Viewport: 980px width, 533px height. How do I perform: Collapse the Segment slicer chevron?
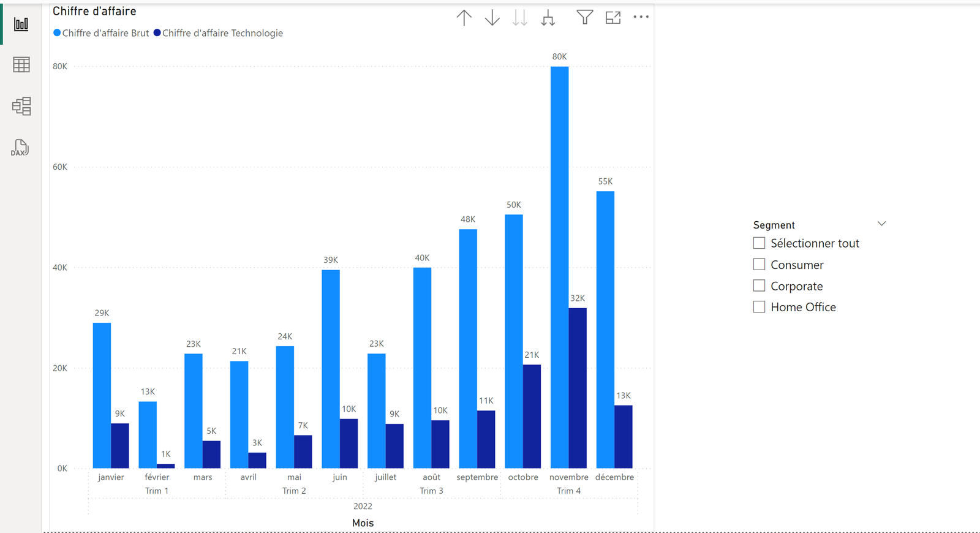pyautogui.click(x=881, y=224)
